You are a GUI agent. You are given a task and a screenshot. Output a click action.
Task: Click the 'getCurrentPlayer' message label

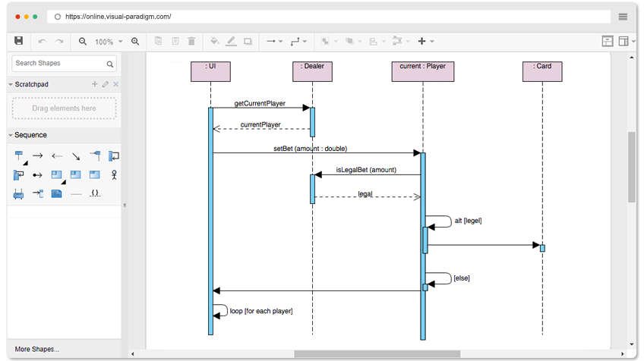coord(260,103)
